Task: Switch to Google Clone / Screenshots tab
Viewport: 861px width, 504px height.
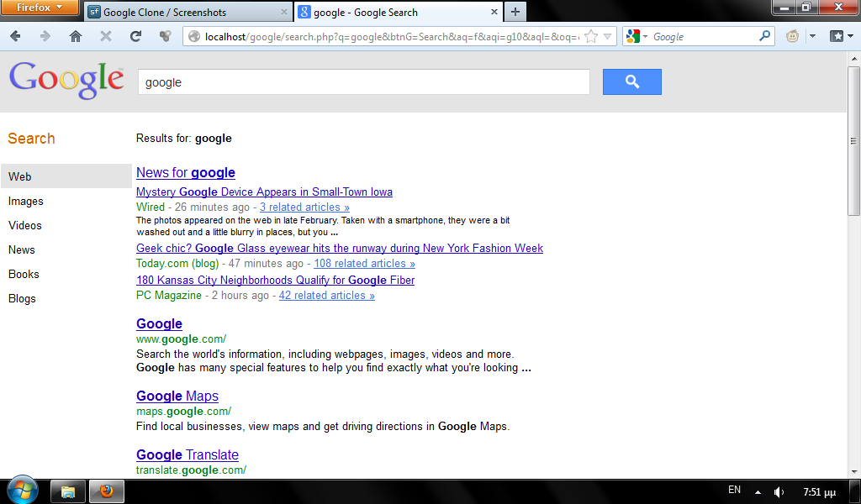Action: (188, 12)
